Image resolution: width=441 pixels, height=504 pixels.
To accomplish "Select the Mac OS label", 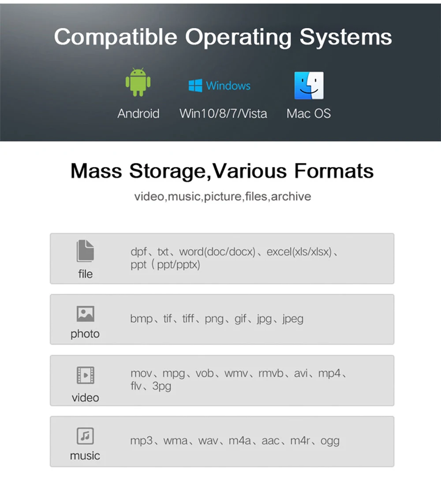I will pyautogui.click(x=309, y=114).
